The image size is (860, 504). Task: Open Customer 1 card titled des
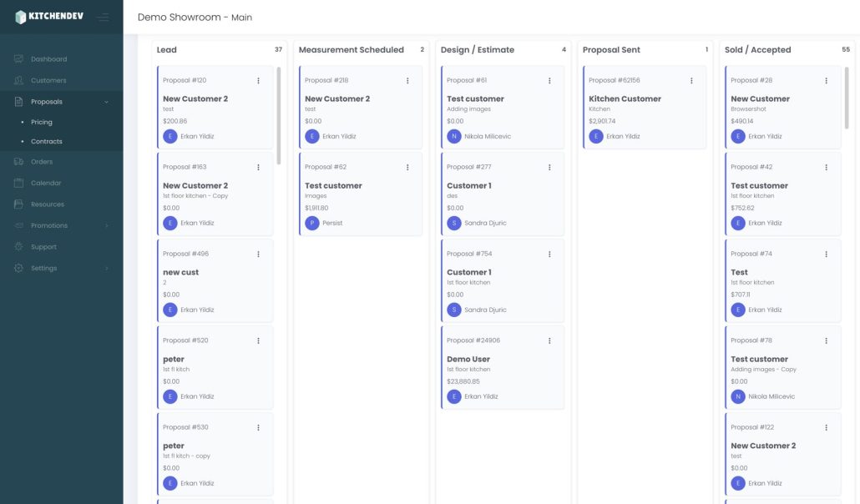tap(503, 194)
